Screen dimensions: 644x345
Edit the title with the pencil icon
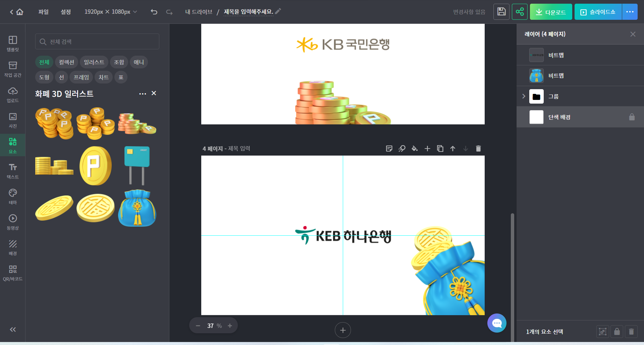pos(278,11)
